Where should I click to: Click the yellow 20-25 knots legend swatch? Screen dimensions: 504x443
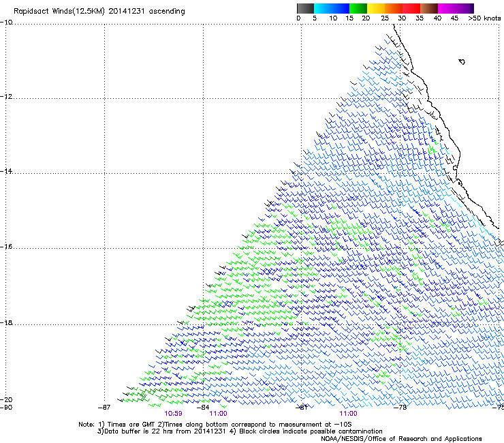pyautogui.click(x=376, y=8)
